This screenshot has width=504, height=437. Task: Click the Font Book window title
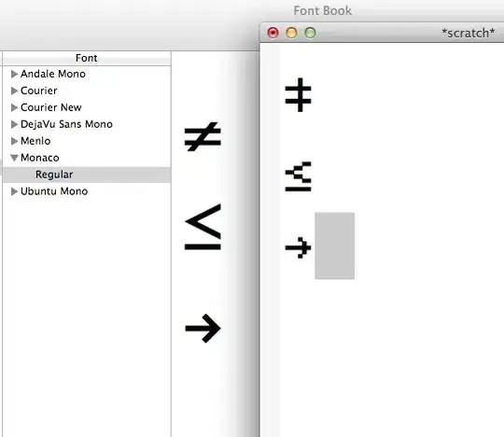pos(323,10)
